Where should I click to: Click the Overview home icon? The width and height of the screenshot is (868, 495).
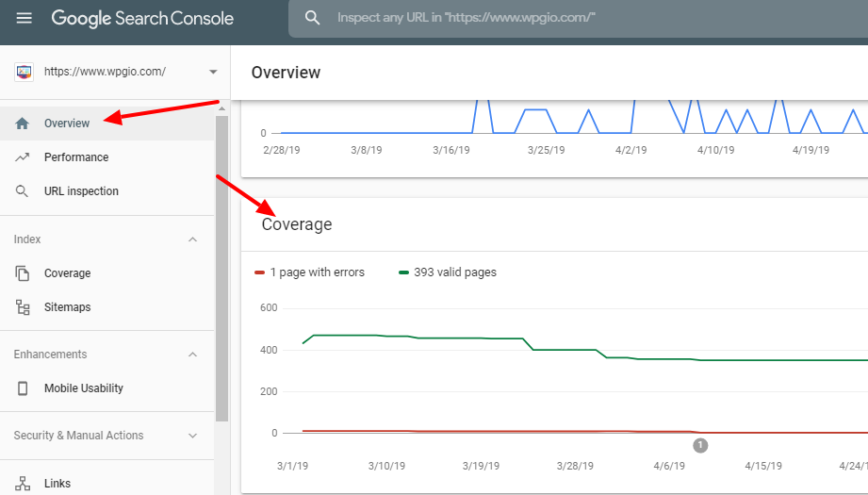point(22,124)
